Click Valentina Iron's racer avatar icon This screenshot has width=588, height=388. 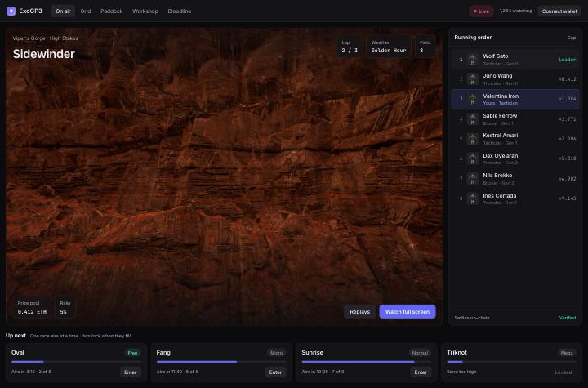click(x=473, y=99)
